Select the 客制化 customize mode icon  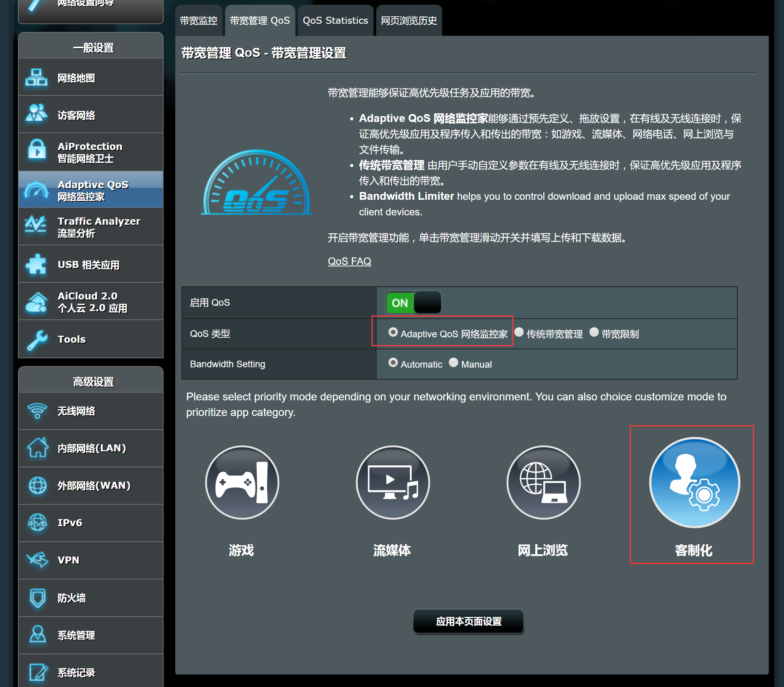[x=694, y=482]
